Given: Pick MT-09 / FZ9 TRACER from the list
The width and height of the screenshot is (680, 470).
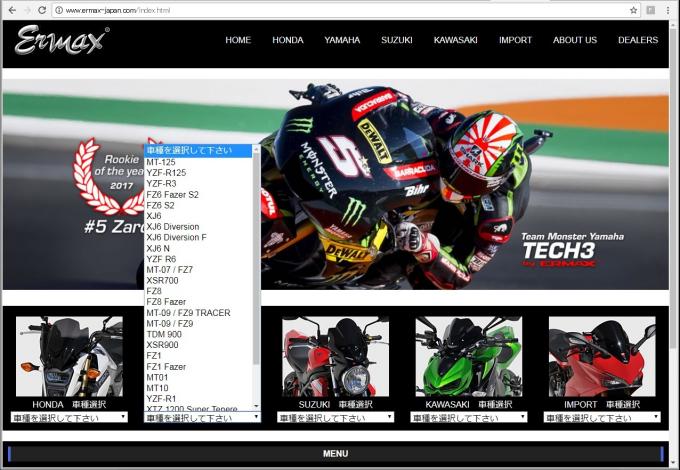Looking at the screenshot, I should point(188,313).
